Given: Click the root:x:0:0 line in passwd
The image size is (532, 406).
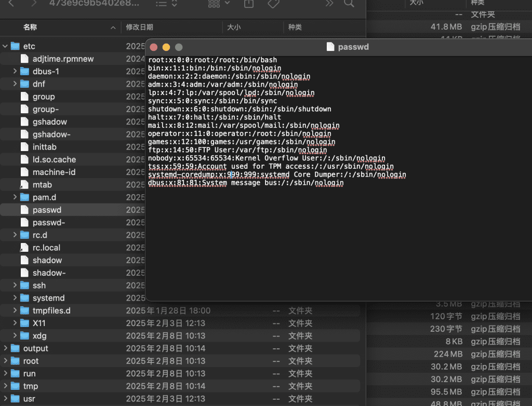Looking at the screenshot, I should [212, 60].
